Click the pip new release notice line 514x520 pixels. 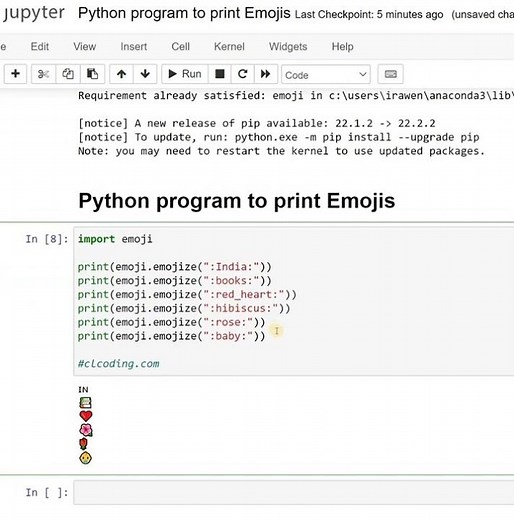point(257,123)
